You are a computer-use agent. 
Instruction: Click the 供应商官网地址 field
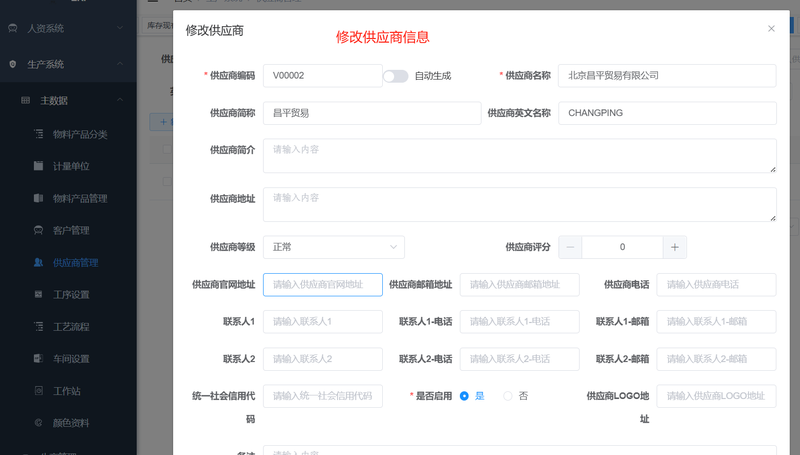click(322, 285)
